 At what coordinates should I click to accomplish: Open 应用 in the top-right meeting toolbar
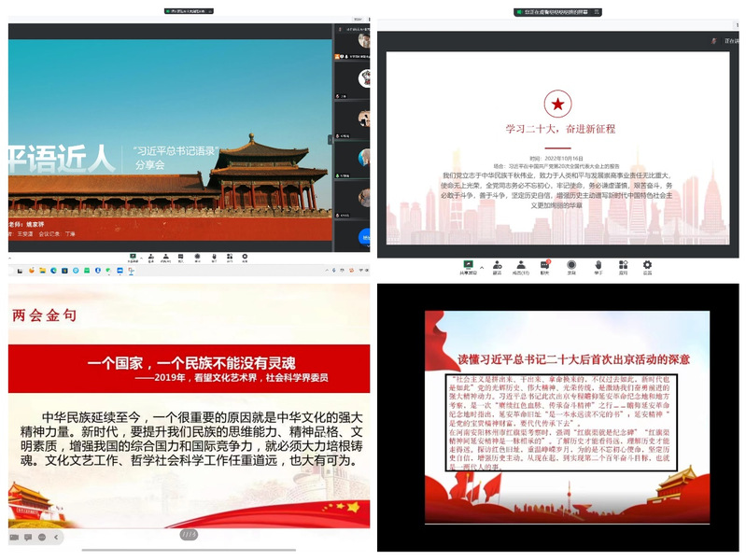click(x=623, y=266)
